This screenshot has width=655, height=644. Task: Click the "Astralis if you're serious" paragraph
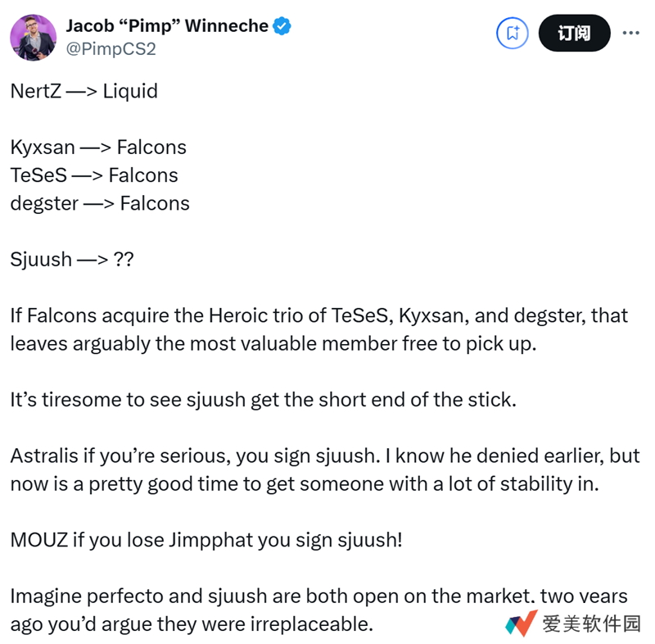(324, 469)
